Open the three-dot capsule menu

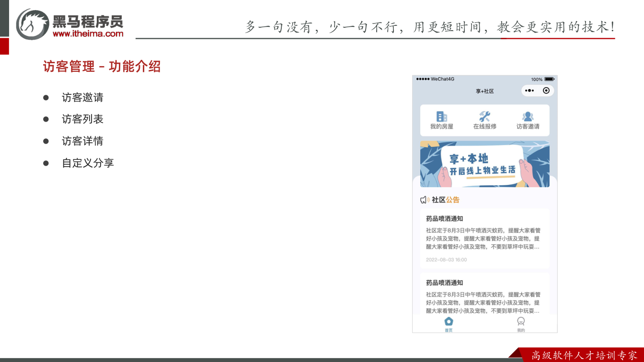pyautogui.click(x=529, y=90)
